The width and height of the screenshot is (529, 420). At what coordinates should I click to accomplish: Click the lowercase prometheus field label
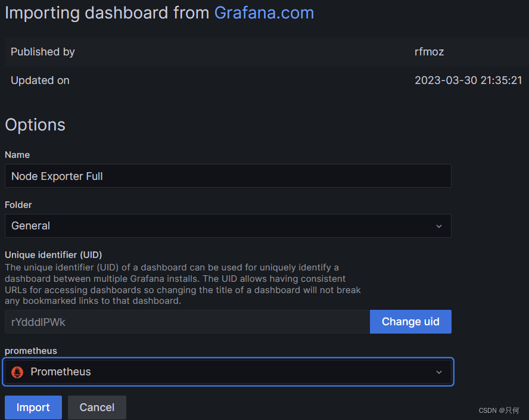click(31, 351)
